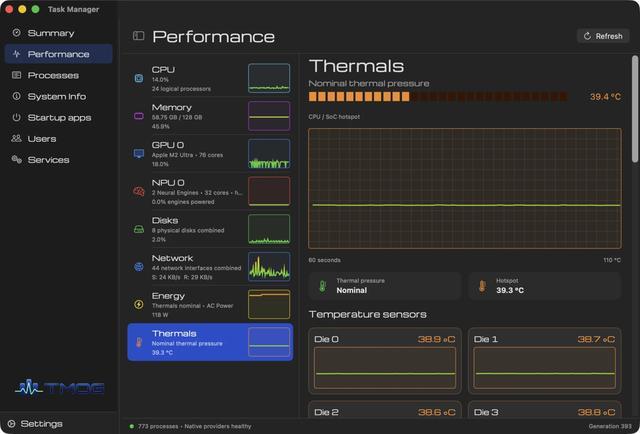Click the green Disks drive icon
This screenshot has height=434, width=640.
[139, 229]
